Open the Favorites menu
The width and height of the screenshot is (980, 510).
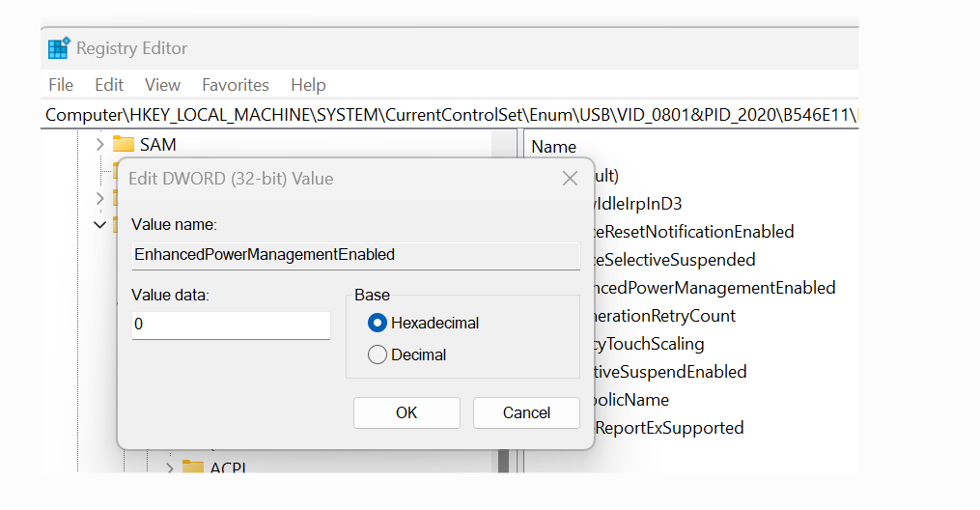point(236,85)
